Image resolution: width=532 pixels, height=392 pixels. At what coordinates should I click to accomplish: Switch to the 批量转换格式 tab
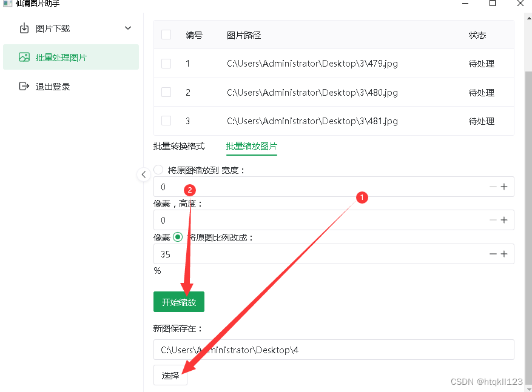coord(179,146)
